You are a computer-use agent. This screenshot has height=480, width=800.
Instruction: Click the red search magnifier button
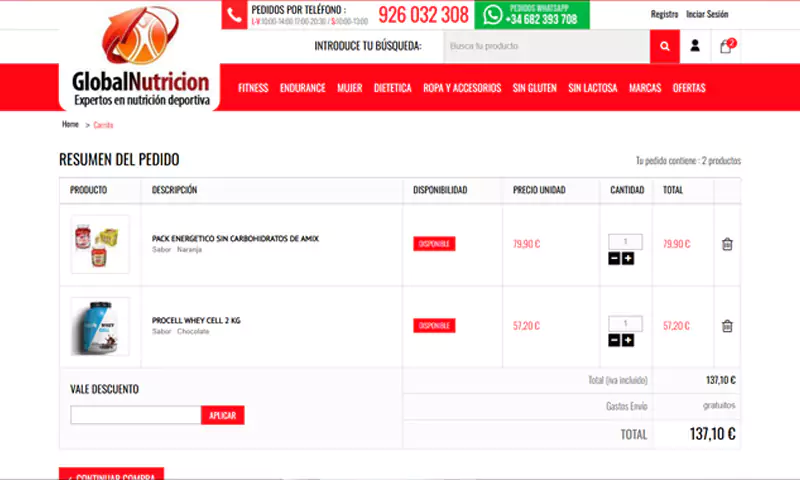coord(664,46)
